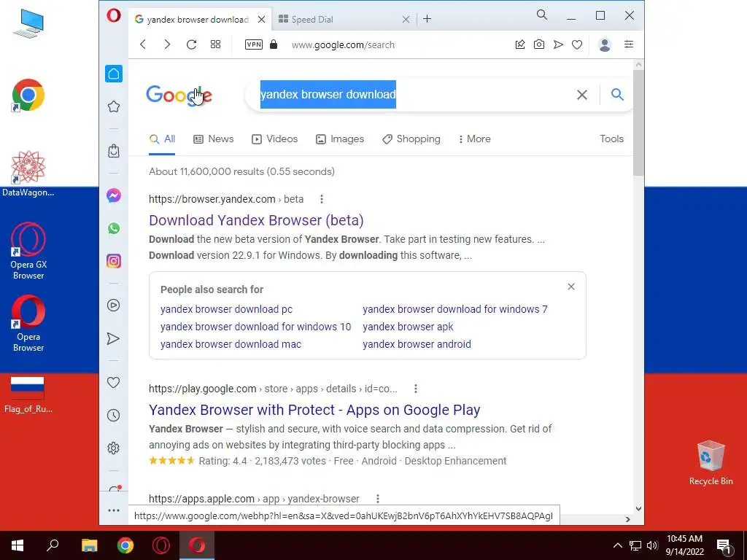The image size is (747, 560).
Task: Open 'yandex browser apk' suggestion
Action: [x=408, y=327]
